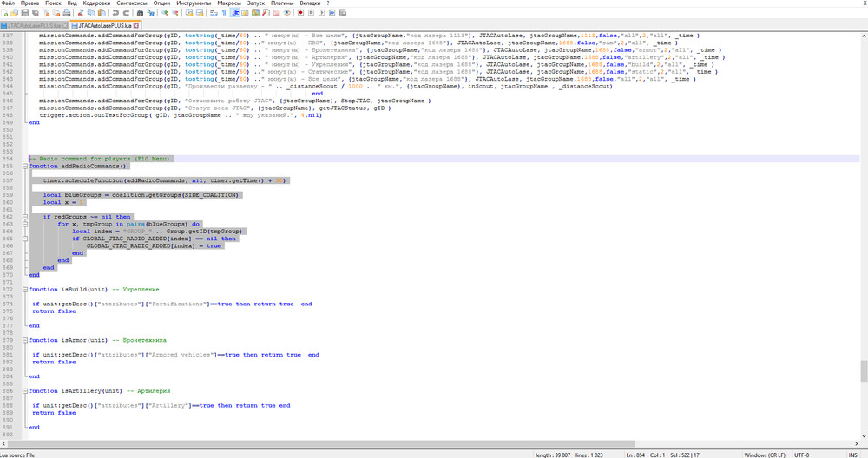Screen dimensions: 868x458
Task: Zoom out using the toolbar magnifier
Action: click(x=175, y=12)
